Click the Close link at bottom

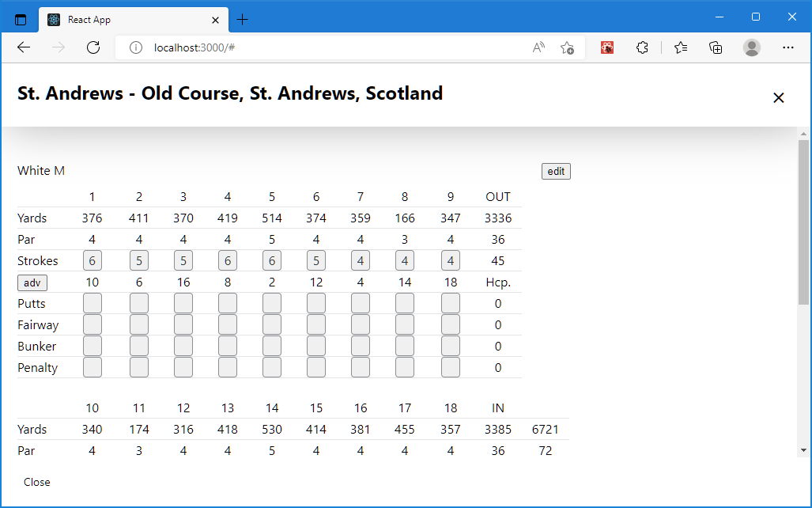click(37, 482)
